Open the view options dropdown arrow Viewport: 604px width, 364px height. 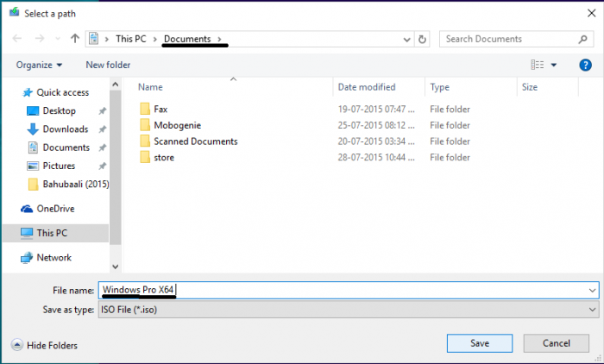pyautogui.click(x=554, y=65)
